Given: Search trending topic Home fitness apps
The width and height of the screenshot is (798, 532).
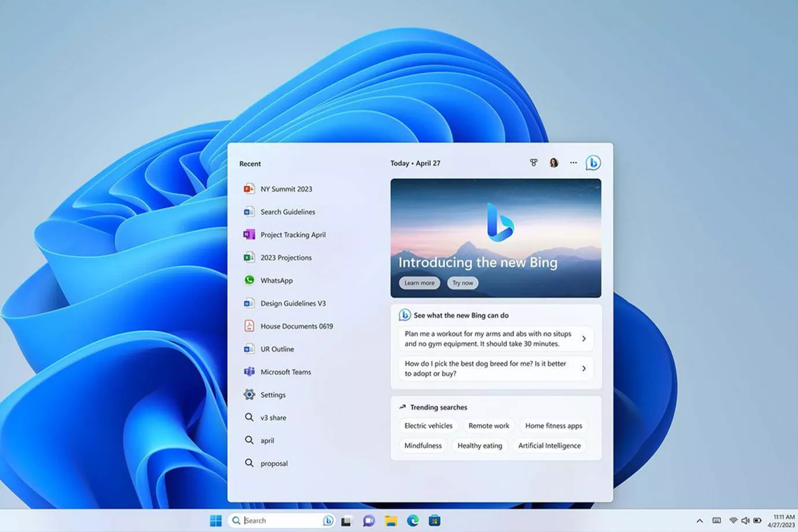Looking at the screenshot, I should (553, 426).
